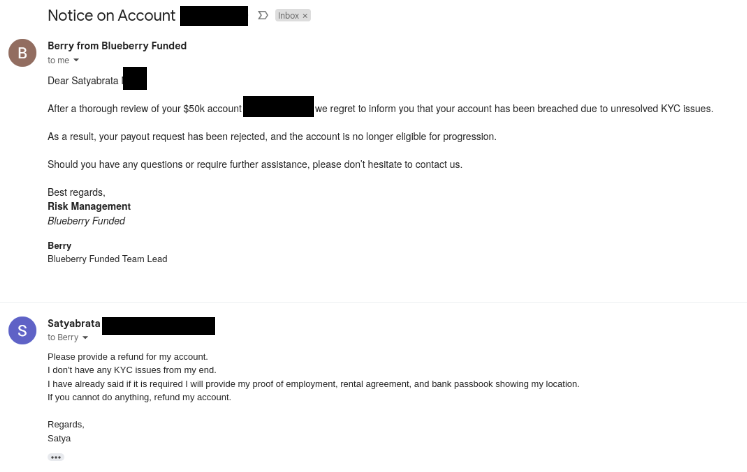Click the 'Notice on Account' subject heading
The image size is (747, 472).
pyautogui.click(x=111, y=16)
